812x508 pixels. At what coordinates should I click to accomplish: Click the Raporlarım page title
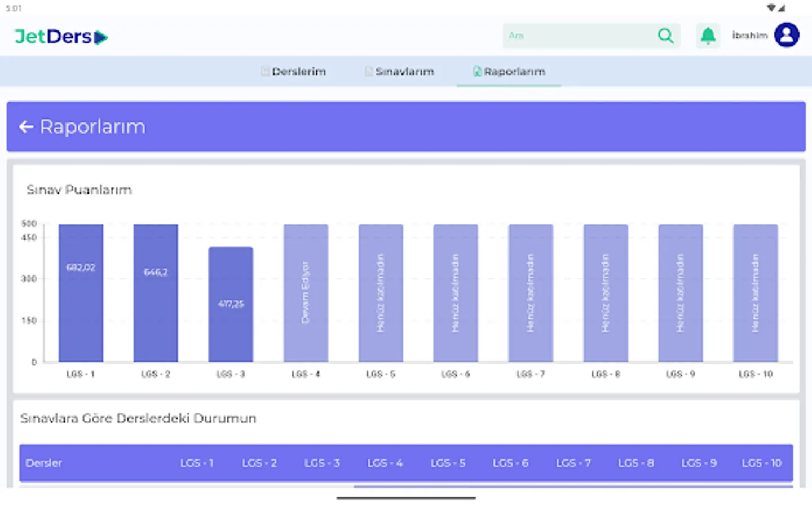point(92,126)
